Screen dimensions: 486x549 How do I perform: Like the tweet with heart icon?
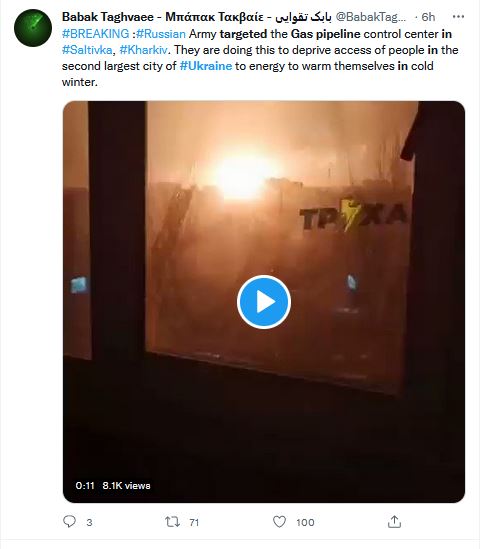(x=279, y=522)
